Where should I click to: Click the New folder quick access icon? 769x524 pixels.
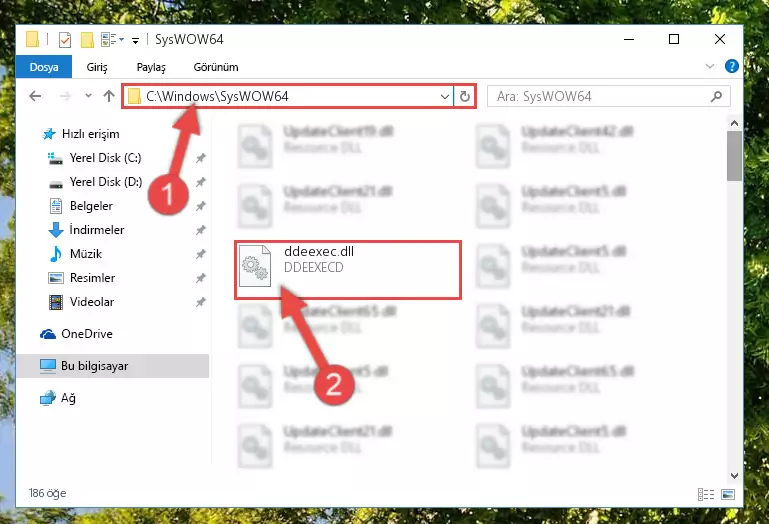point(87,39)
